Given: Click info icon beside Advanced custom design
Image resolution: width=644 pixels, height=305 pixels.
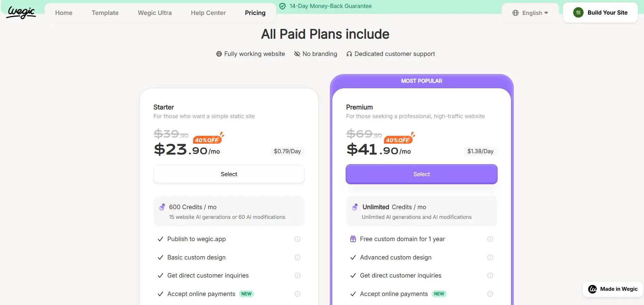Looking at the screenshot, I should [490, 257].
